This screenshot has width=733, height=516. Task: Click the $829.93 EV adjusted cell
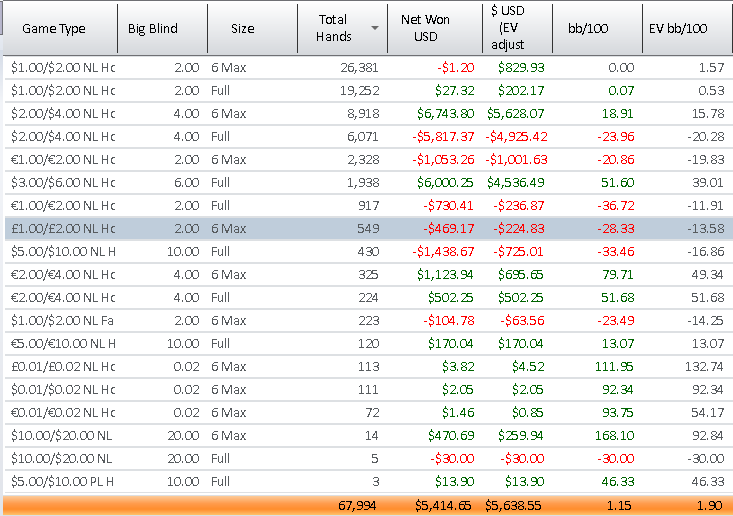[x=521, y=68]
